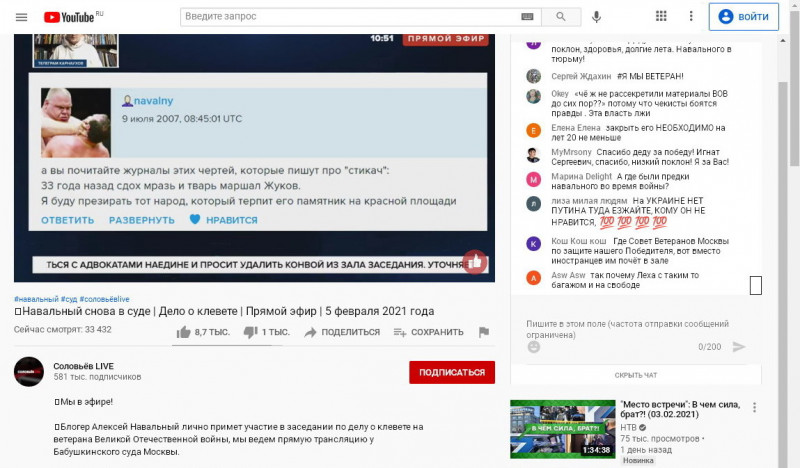Viewport: 800px width, 468px height.
Task: Dislike the video, 1 тыс. thumbs down
Action: (x=266, y=332)
